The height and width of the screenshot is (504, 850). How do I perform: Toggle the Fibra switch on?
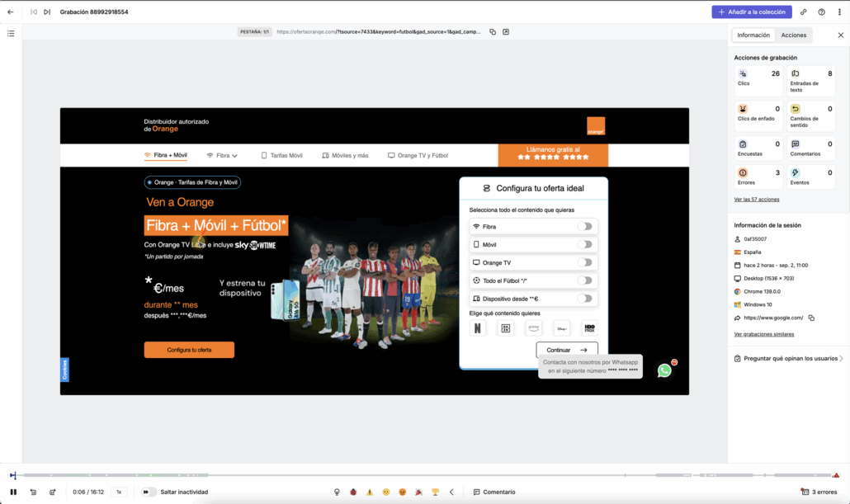584,227
